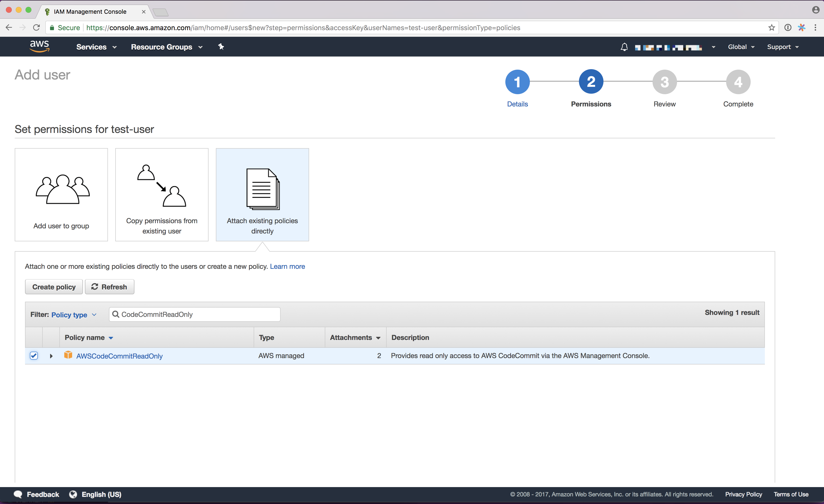
Task: Click the Refresh button
Action: pos(109,287)
